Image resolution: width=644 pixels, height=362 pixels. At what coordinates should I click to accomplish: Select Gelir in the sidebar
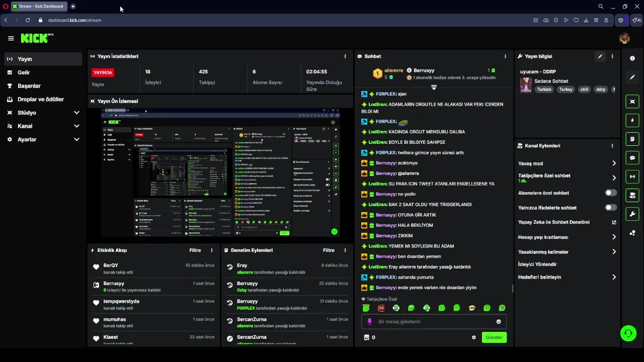[x=43, y=72]
